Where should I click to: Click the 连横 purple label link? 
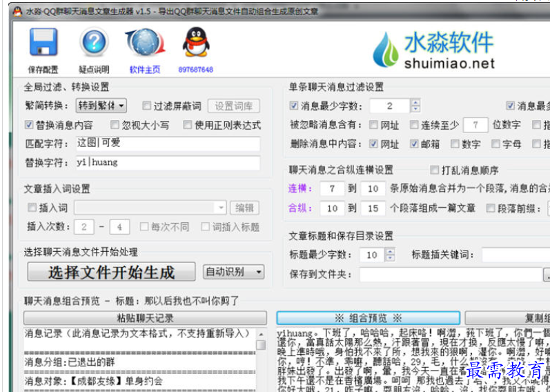coord(300,188)
